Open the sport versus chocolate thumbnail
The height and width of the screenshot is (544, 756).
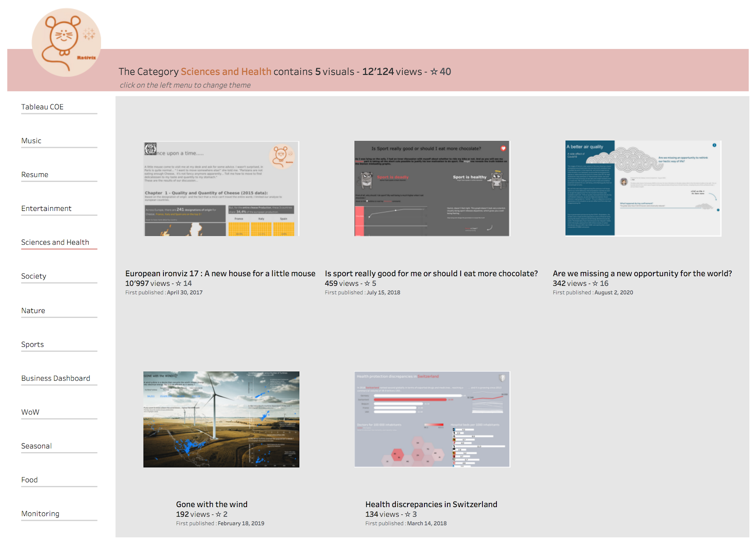coord(432,188)
